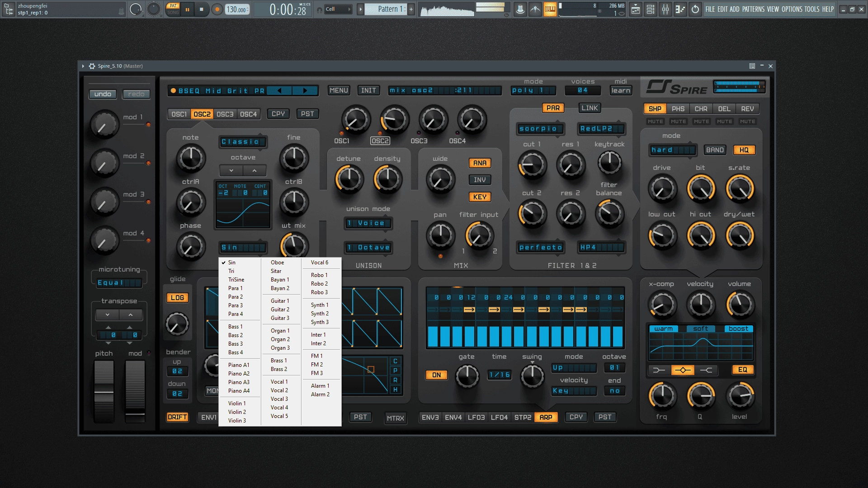Screen dimensions: 868x488
Task: Click the toolbar icon left of channel rack
Action: (x=636, y=9)
